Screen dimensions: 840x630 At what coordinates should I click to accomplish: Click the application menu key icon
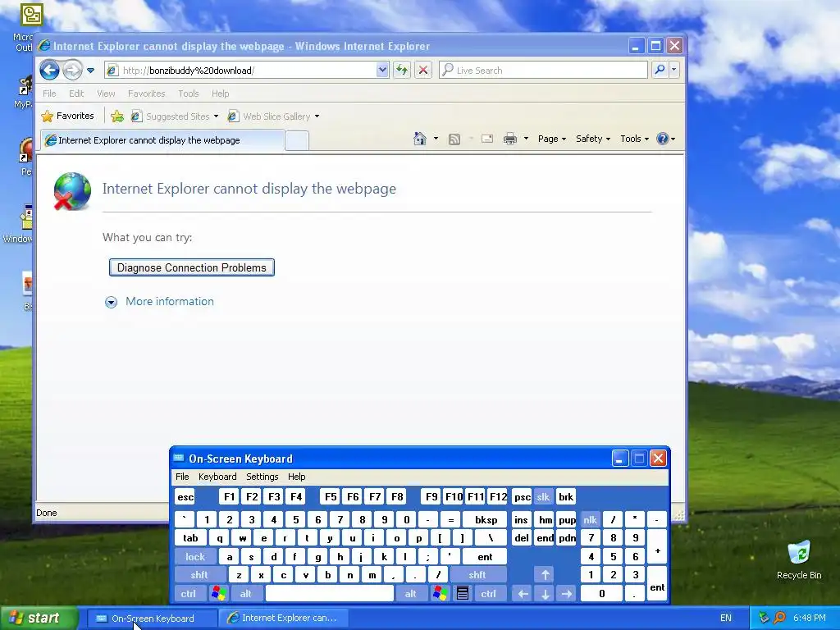tap(463, 594)
